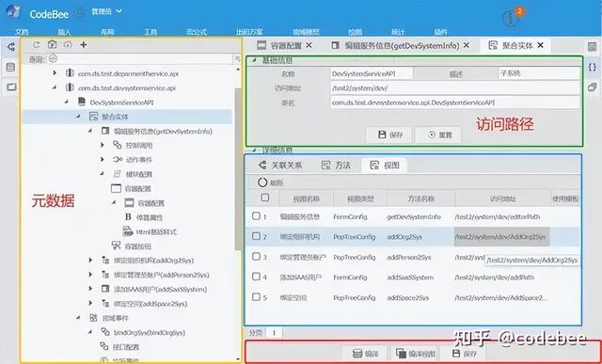Collapse the 基础信息 section

tap(253, 60)
